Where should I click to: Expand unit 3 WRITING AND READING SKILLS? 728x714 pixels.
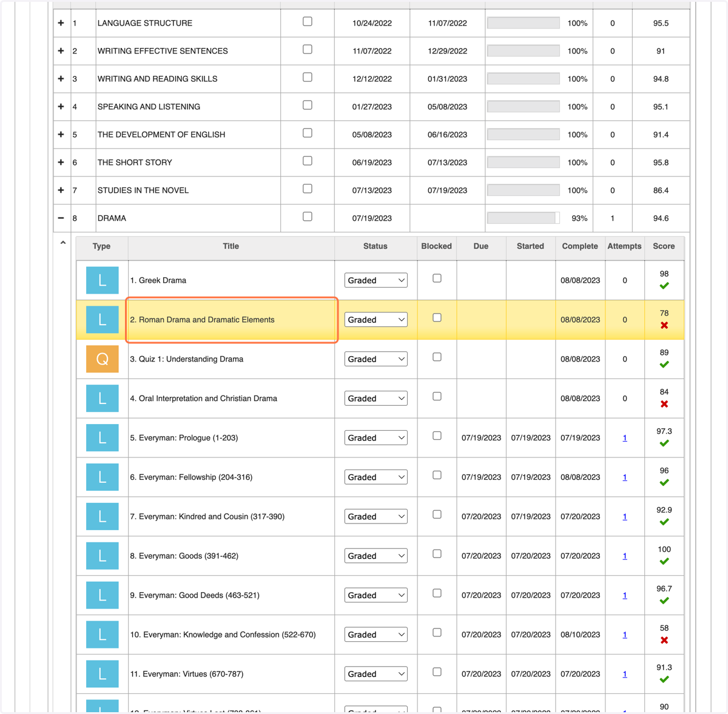[61, 79]
